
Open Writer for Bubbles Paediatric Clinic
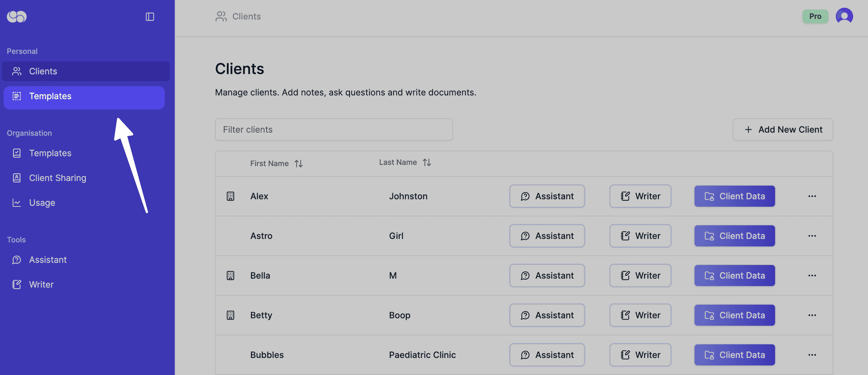[640, 356]
